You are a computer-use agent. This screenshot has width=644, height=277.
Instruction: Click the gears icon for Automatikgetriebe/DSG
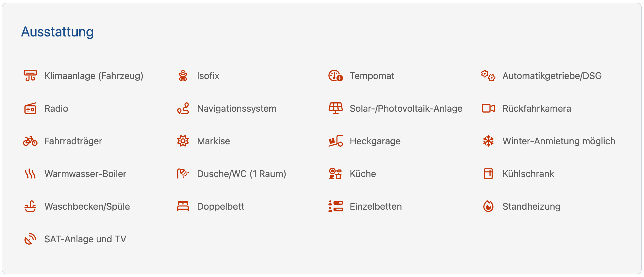coord(488,76)
